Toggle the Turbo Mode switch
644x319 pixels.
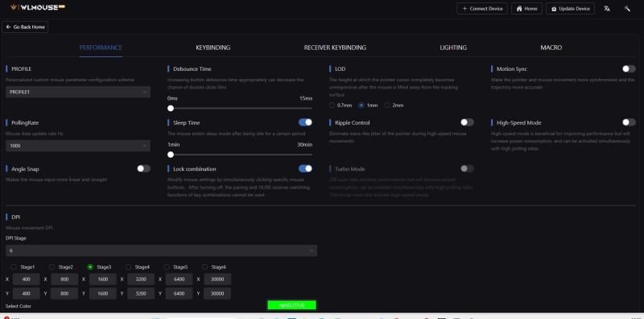[x=467, y=168]
